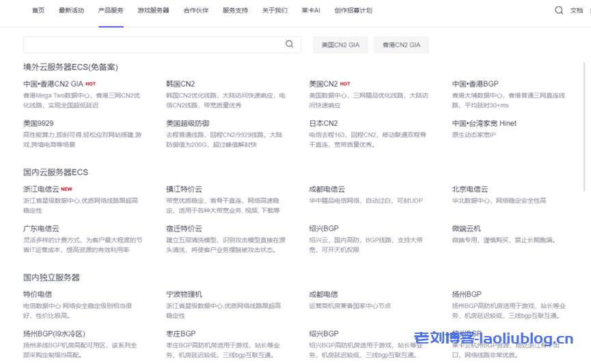The image size is (591, 364).
Task: Open the 微端云机 product link
Action: [x=466, y=229]
